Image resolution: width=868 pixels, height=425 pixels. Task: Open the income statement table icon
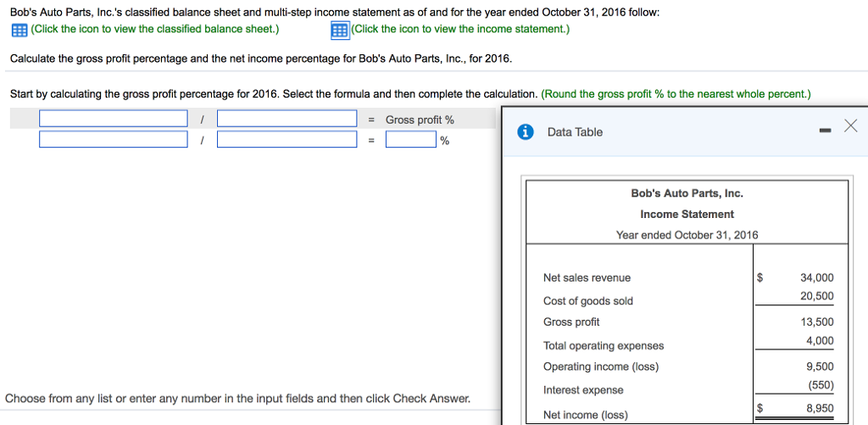[339, 30]
